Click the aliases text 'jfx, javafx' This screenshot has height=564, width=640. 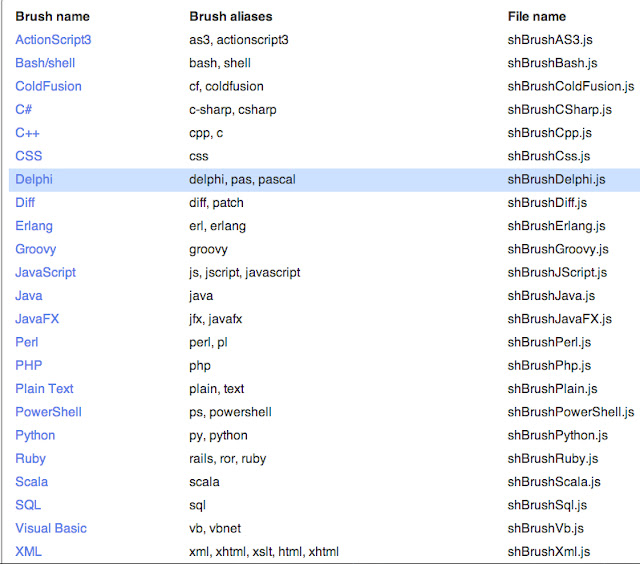[x=216, y=319]
